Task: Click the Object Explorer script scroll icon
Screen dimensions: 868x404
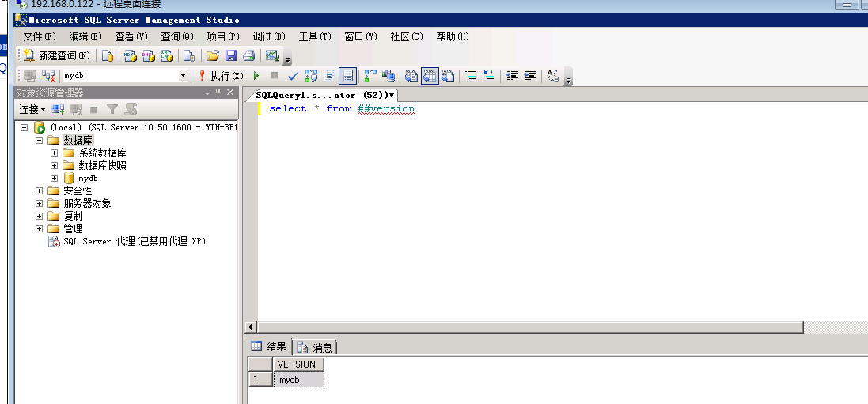Action: click(x=131, y=110)
